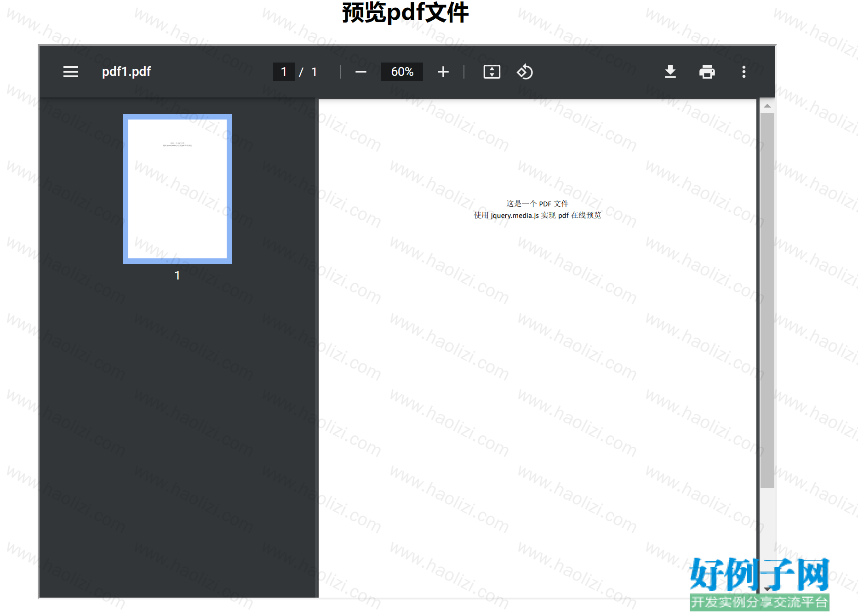
Task: Download the PDF file
Action: tap(670, 72)
